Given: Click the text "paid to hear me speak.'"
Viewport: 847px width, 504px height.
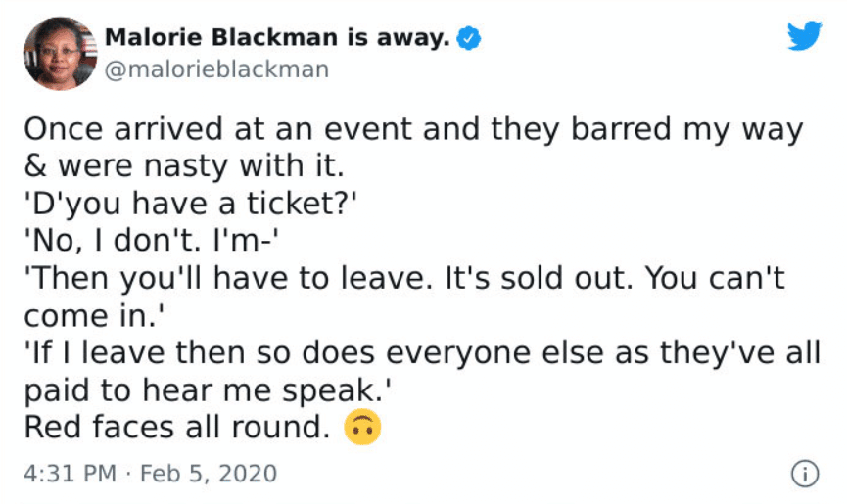Looking at the screenshot, I should [208, 390].
